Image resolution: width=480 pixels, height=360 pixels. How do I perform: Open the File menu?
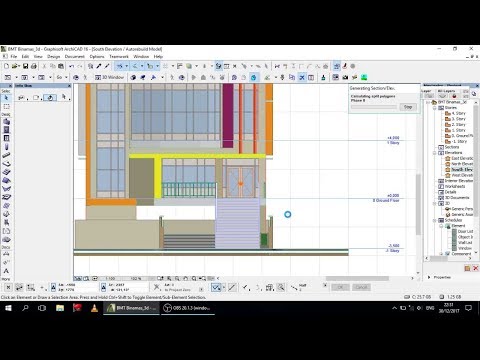14,57
